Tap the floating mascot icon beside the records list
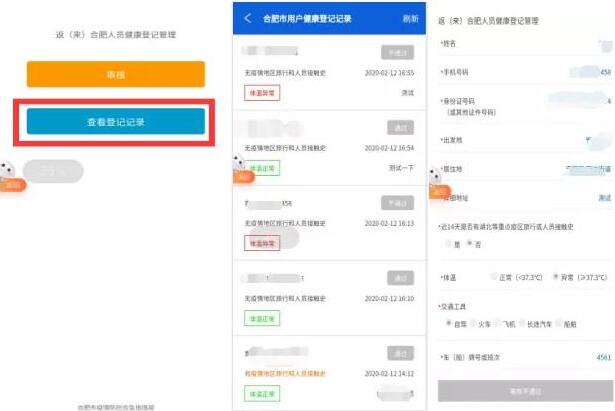 coord(241,165)
